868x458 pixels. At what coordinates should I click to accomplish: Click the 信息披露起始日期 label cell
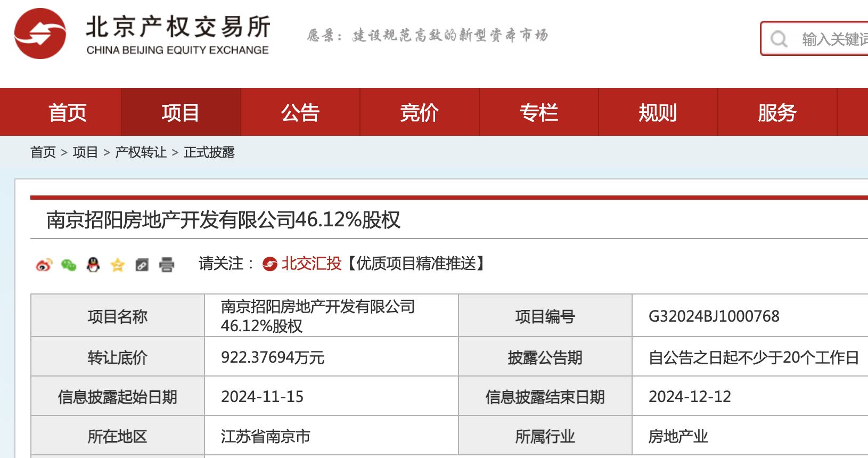click(x=118, y=396)
